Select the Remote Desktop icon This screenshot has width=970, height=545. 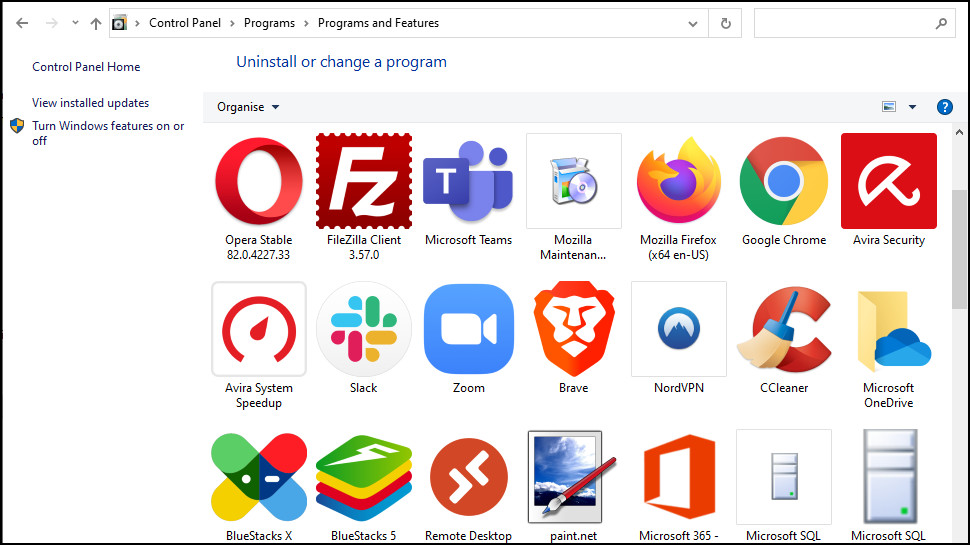point(468,478)
